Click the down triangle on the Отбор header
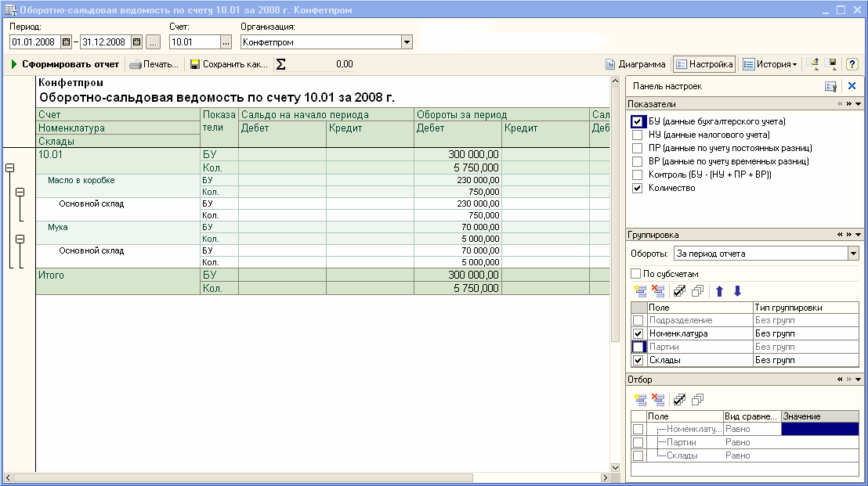Viewport: 868px width, 486px height. [858, 380]
